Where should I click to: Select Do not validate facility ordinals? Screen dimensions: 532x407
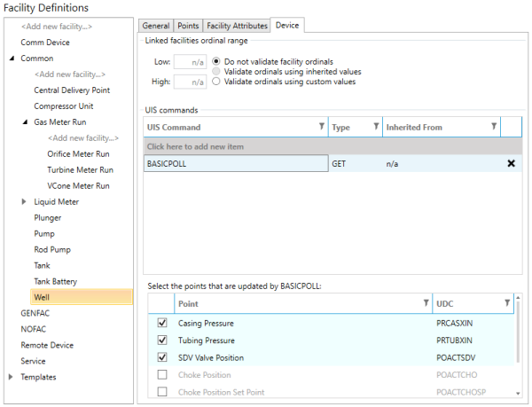point(215,61)
